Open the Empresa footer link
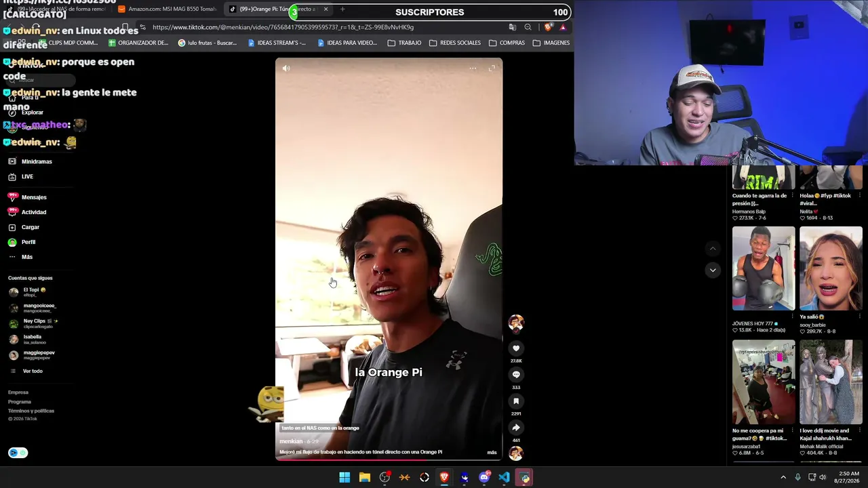This screenshot has height=488, width=868. pyautogui.click(x=18, y=392)
